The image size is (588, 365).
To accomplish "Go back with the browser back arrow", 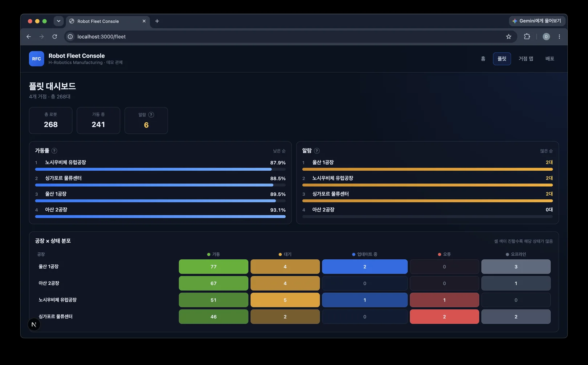I will (29, 37).
